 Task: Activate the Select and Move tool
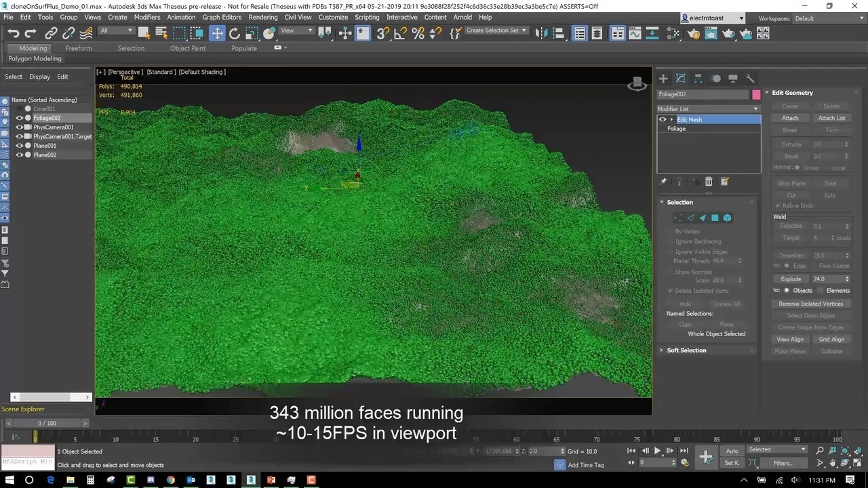pos(217,33)
